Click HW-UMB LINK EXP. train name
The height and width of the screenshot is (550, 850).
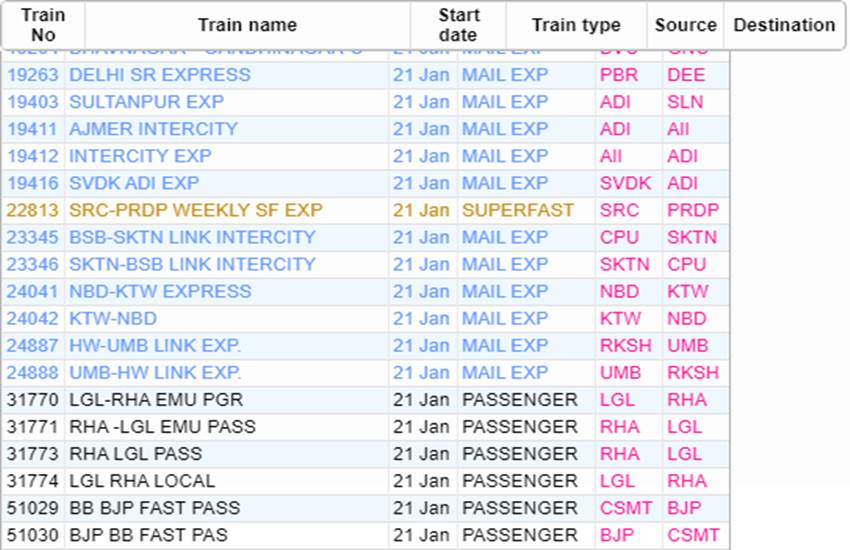[x=155, y=345]
